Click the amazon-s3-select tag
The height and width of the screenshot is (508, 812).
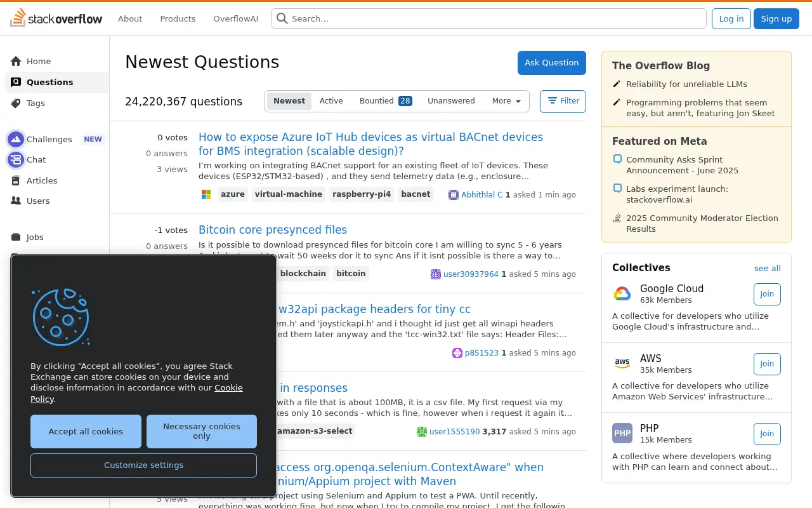[x=315, y=431]
